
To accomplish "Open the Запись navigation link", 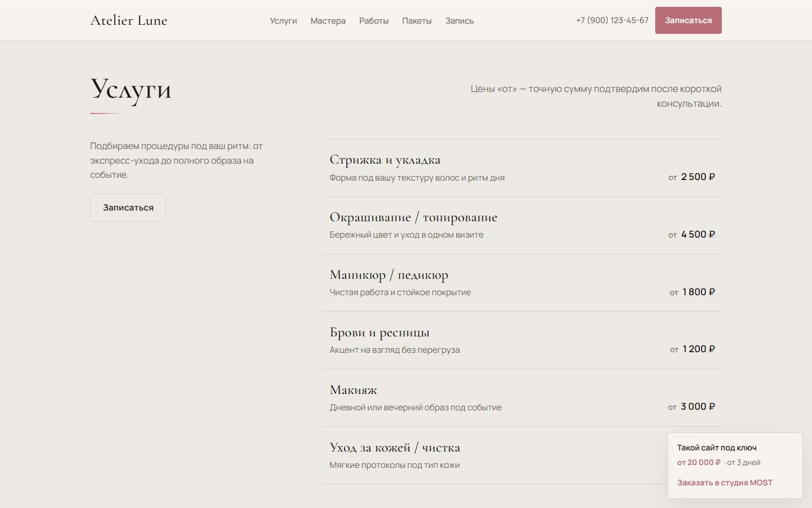I will coord(460,21).
